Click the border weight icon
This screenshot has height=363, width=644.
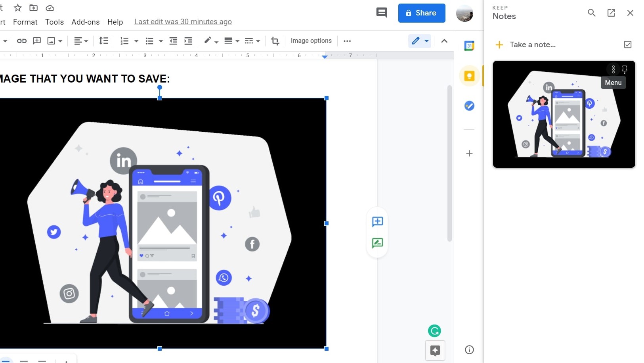(x=228, y=41)
